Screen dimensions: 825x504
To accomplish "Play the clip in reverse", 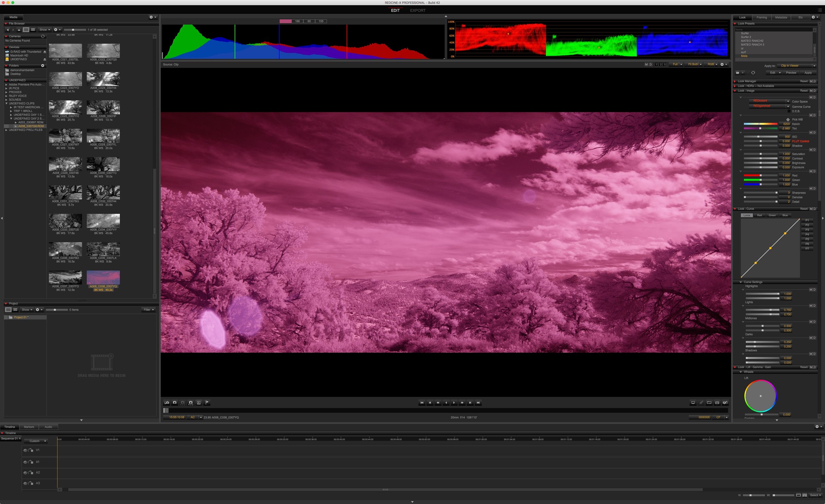I will point(446,403).
